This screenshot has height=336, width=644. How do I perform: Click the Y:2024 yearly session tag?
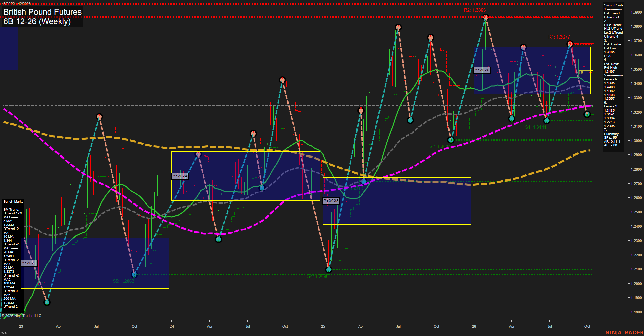pos(180,176)
